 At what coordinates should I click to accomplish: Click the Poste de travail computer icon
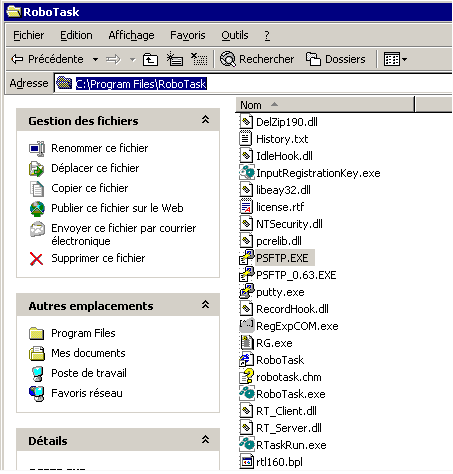click(x=37, y=374)
